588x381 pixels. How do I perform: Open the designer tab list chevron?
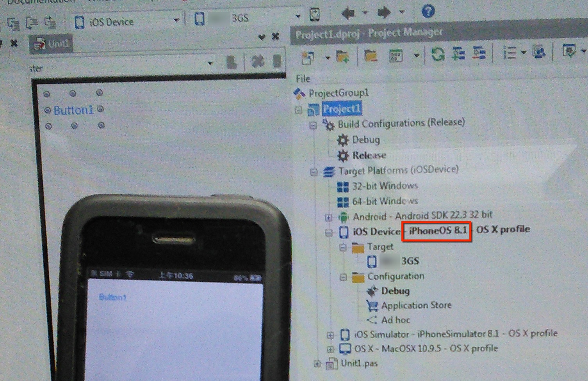(x=262, y=37)
